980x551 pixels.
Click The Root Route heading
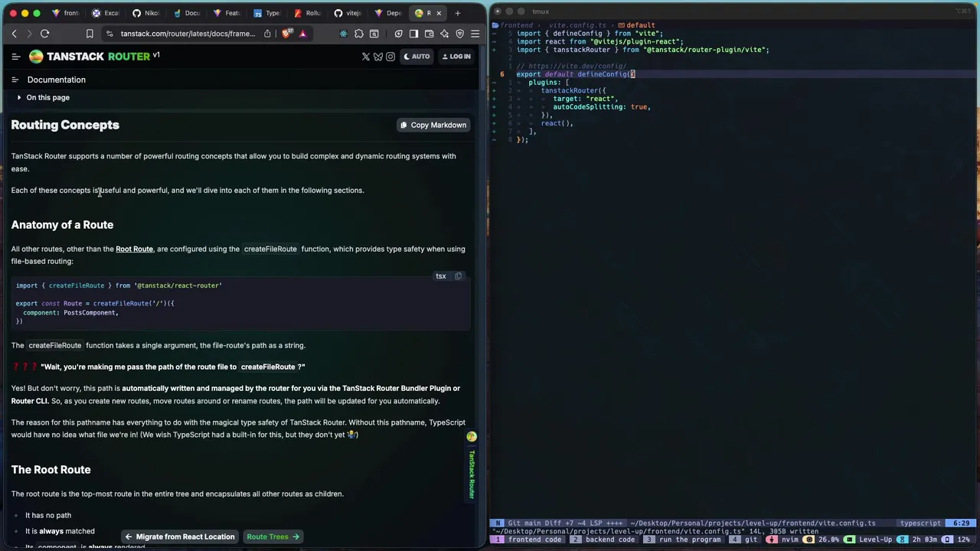pyautogui.click(x=51, y=470)
